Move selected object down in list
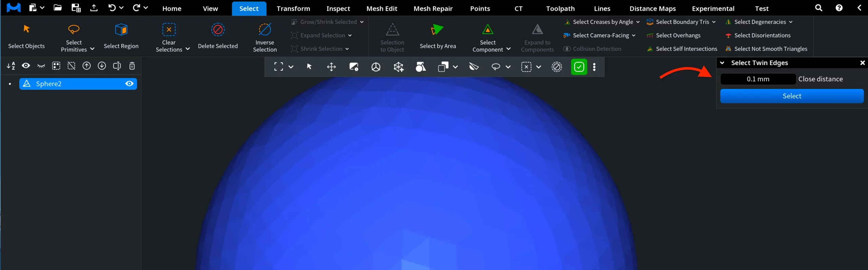868x270 pixels. pyautogui.click(x=102, y=66)
